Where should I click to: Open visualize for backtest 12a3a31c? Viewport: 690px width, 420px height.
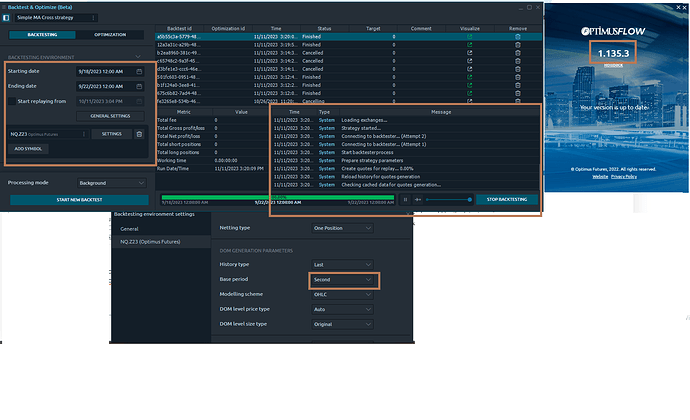[x=470, y=45]
